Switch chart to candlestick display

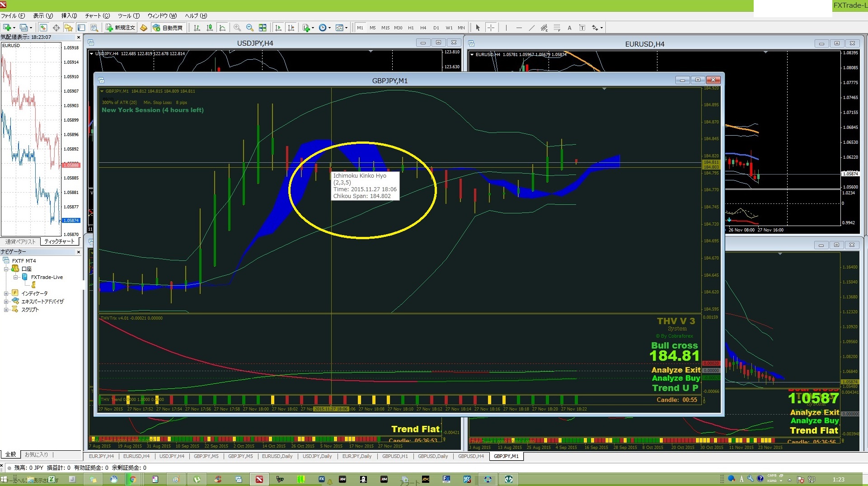(210, 28)
